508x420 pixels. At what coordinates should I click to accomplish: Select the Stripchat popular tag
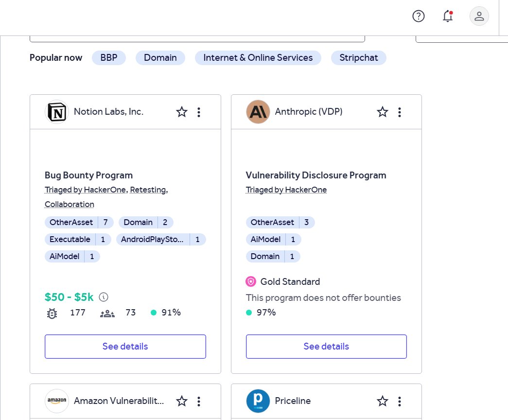point(359,58)
